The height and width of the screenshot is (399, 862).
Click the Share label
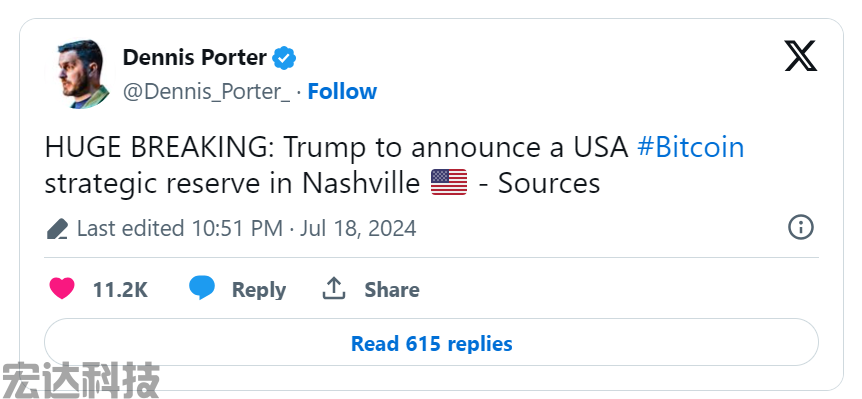click(x=391, y=290)
